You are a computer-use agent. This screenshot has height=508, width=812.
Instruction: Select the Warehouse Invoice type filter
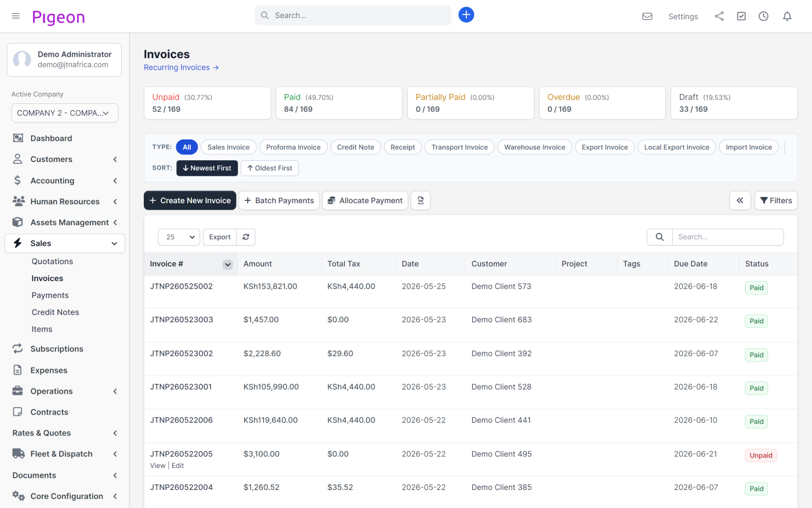point(535,147)
